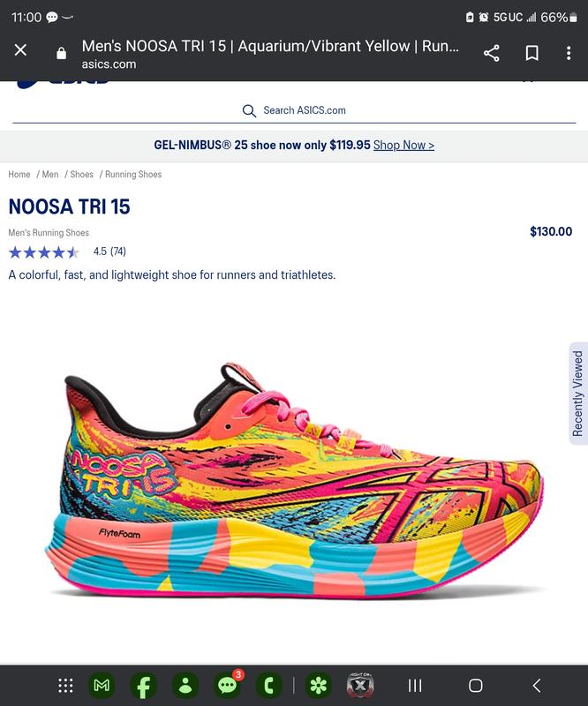Screen dimensions: 588x706
Task: Launch the Gmail app from dock
Action: [102, 686]
